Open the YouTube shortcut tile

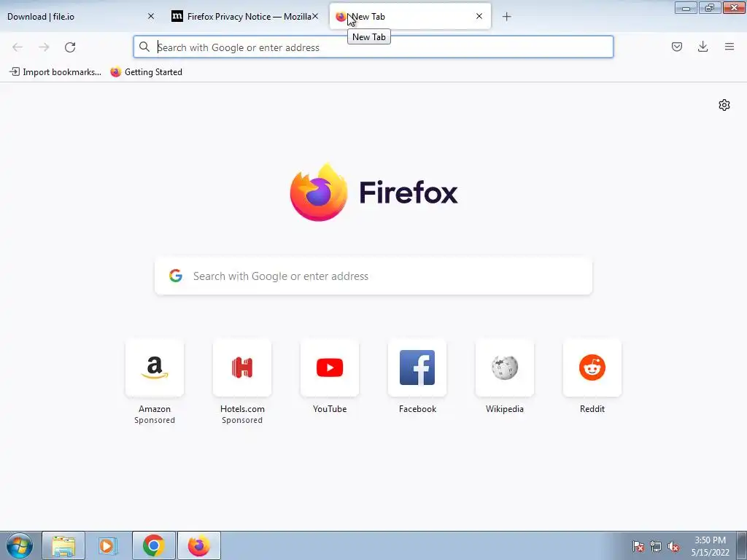point(330,367)
